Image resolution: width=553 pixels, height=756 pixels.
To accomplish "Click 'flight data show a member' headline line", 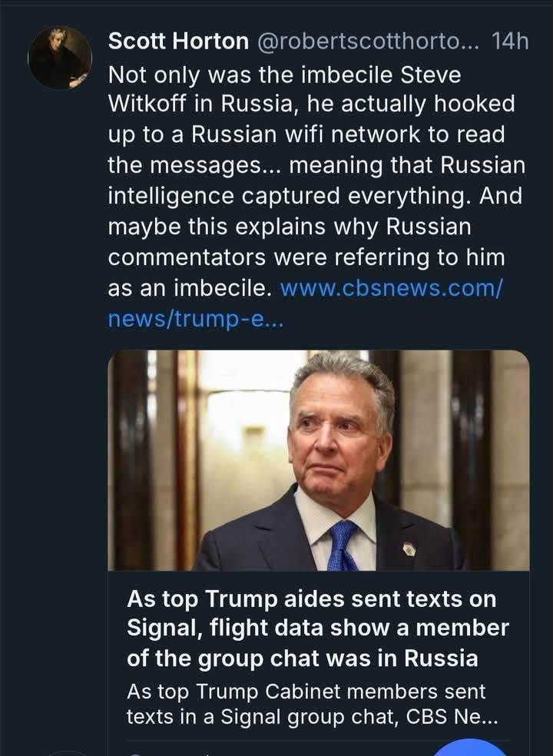I will tap(317, 628).
